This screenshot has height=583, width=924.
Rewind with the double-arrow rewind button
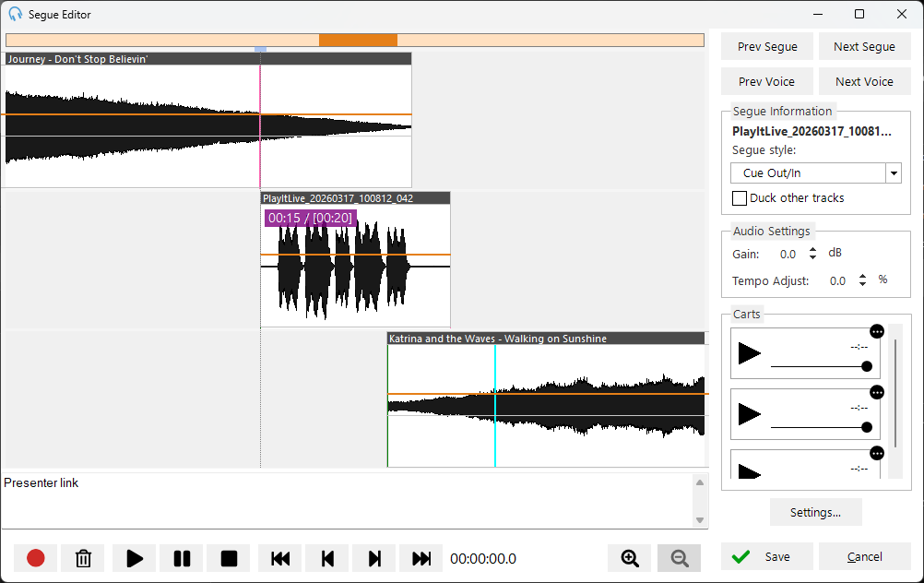[x=280, y=558]
